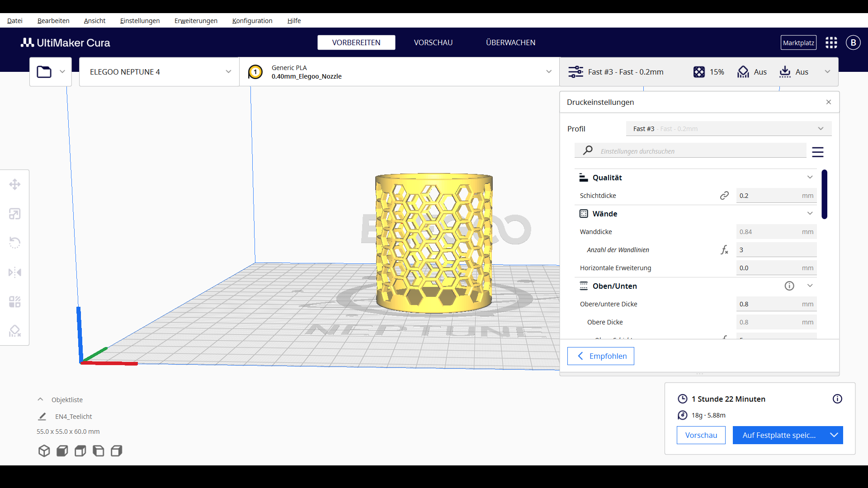Show print time info icon
Screen dimensions: 868x488
[837, 399]
